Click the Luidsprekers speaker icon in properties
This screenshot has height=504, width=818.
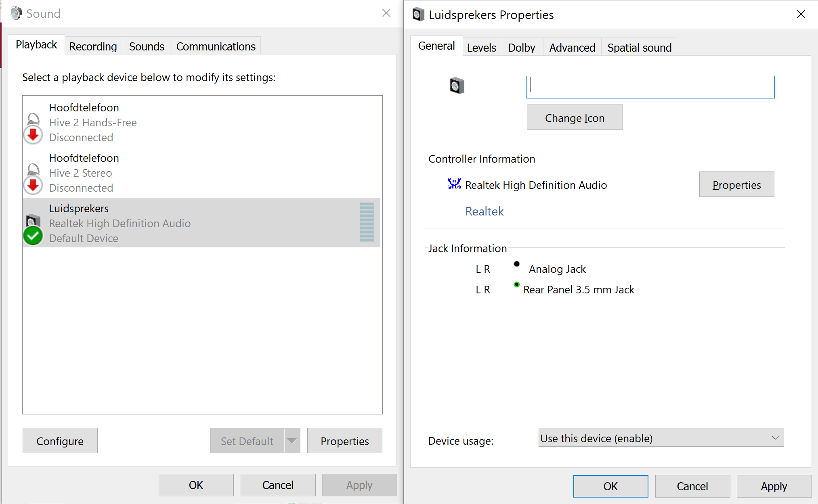[x=457, y=86]
